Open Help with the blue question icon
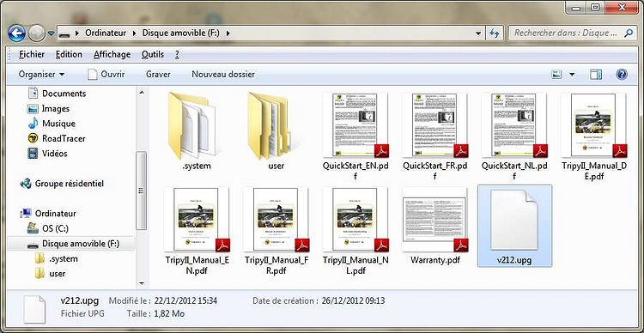The height and width of the screenshot is (333, 644). (x=622, y=75)
